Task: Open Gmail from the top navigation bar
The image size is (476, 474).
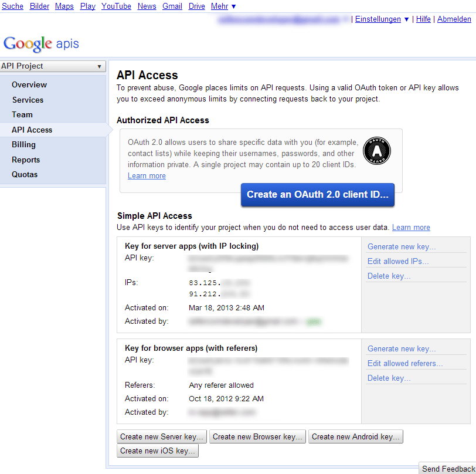Action: coord(172,6)
